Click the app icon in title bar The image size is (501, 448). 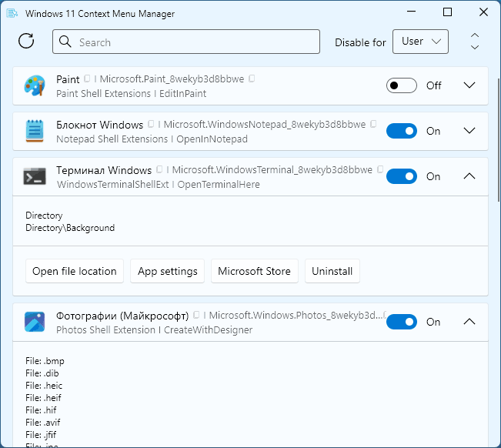(x=12, y=13)
